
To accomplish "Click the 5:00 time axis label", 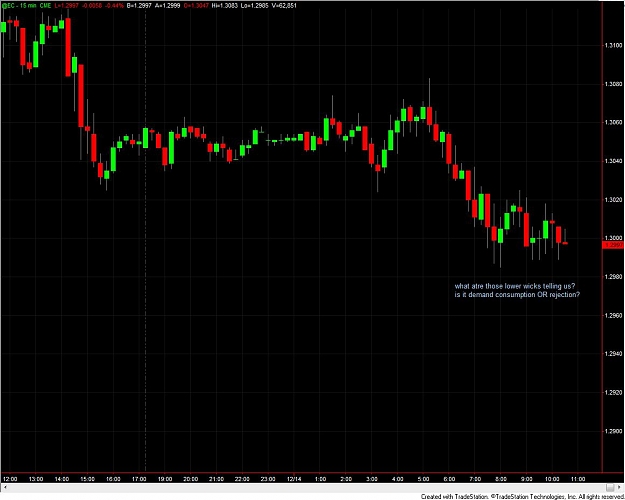I will pos(423,479).
